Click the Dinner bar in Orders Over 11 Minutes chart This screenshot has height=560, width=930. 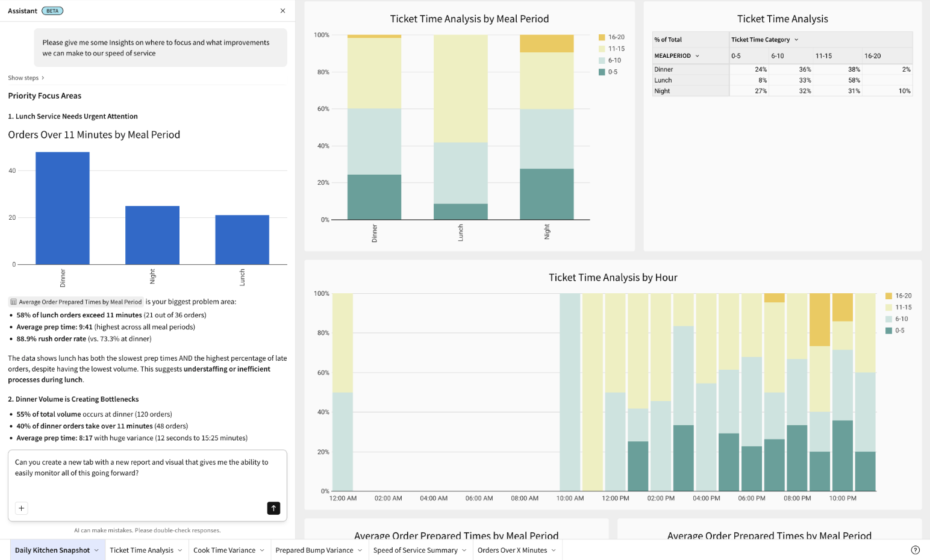(x=63, y=208)
